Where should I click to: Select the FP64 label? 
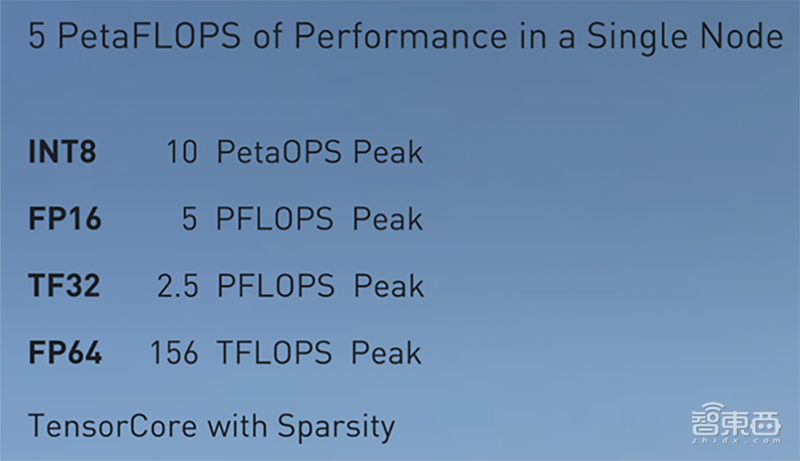(65, 353)
